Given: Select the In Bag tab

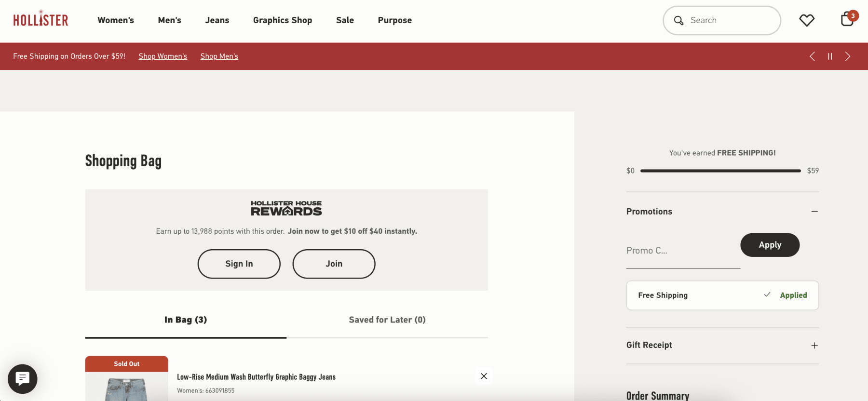Looking at the screenshot, I should tap(186, 320).
